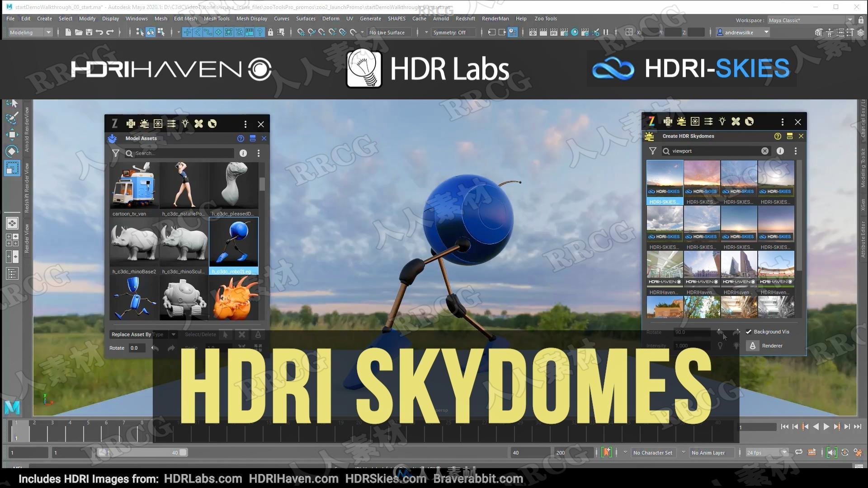868x488 pixels.
Task: Redo action in main toolbar
Action: click(110, 32)
